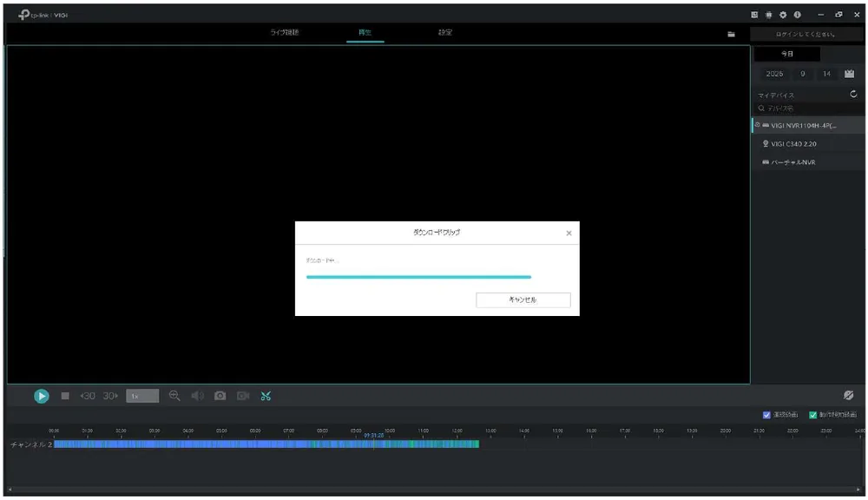Image resolution: width=868 pixels, height=500 pixels.
Task: Take a snapshot with the camera icon
Action: (220, 396)
